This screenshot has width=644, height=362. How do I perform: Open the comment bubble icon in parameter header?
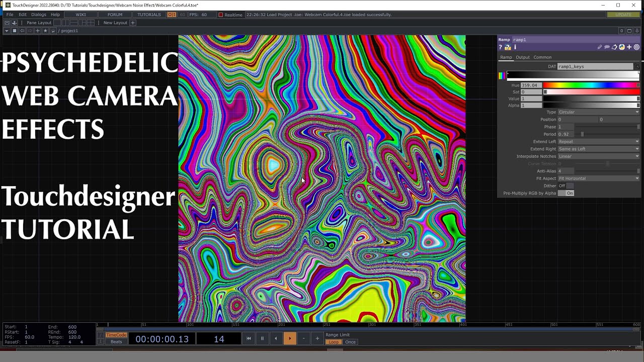tap(607, 47)
